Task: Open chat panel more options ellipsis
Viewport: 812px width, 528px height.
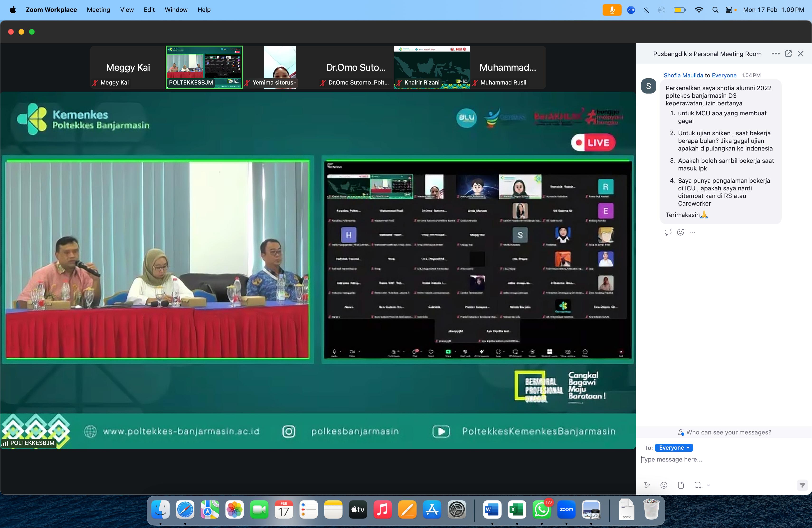Action: pos(775,54)
